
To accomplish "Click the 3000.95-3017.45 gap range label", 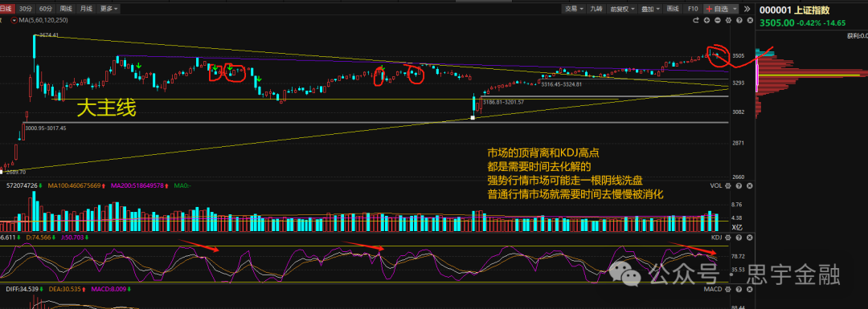I will click(47, 128).
